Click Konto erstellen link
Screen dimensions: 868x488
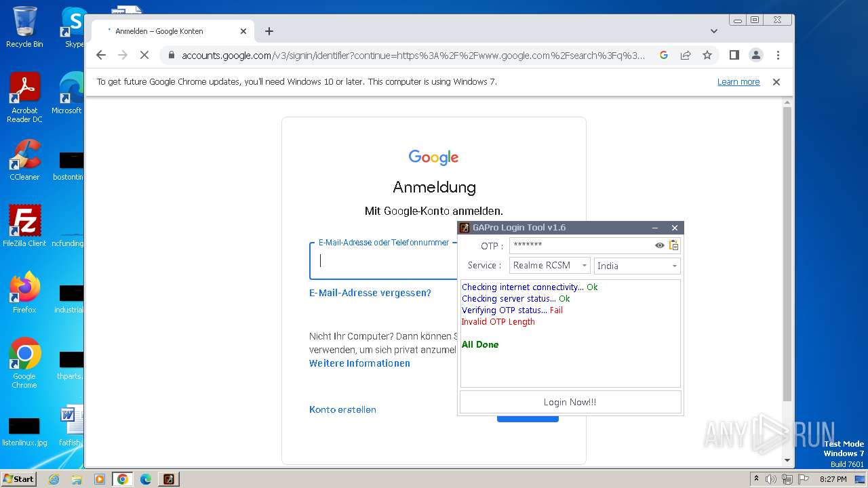pyautogui.click(x=342, y=409)
